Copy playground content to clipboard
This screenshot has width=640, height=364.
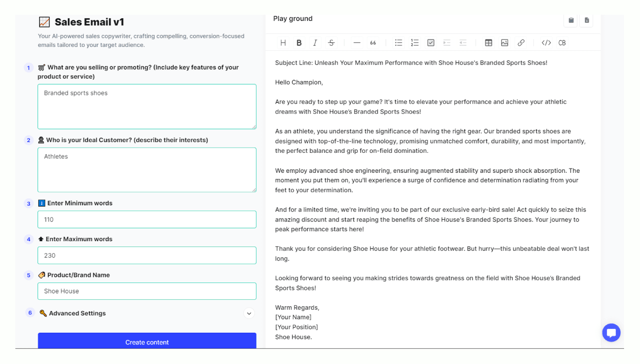point(571,20)
